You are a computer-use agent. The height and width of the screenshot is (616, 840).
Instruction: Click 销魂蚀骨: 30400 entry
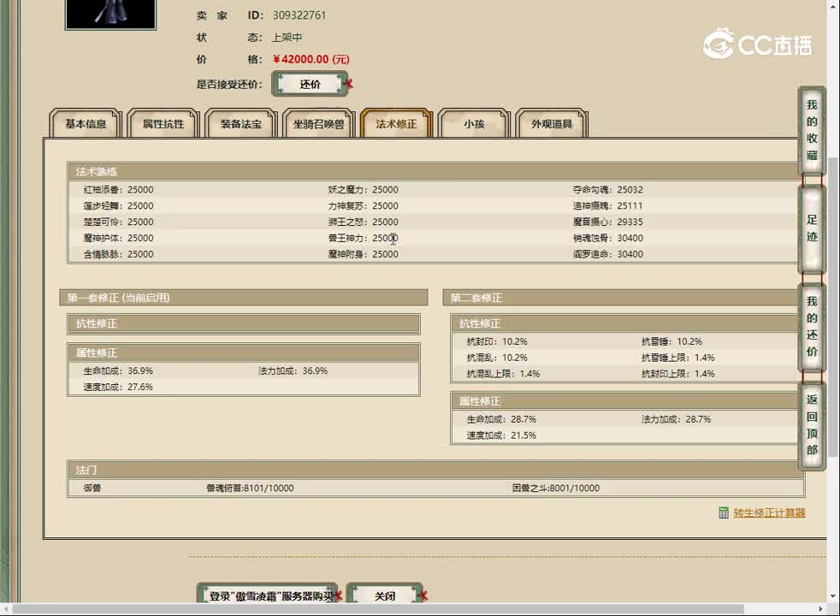point(608,238)
